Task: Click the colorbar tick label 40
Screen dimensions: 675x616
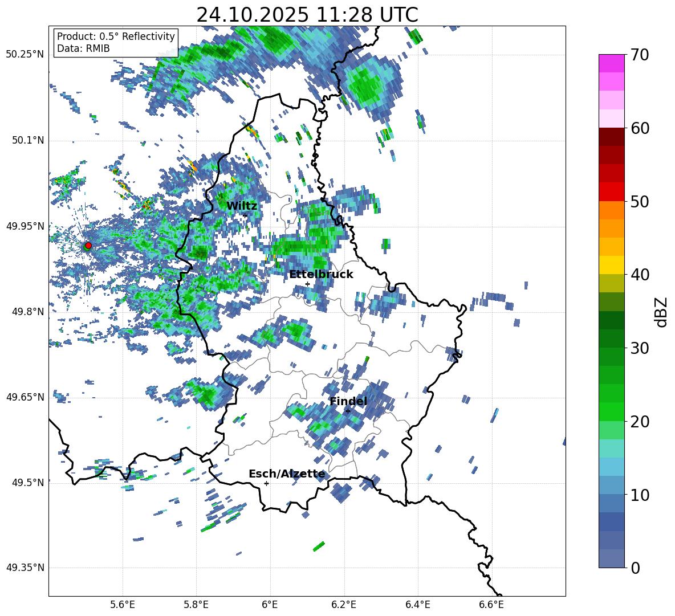Action: tap(639, 275)
